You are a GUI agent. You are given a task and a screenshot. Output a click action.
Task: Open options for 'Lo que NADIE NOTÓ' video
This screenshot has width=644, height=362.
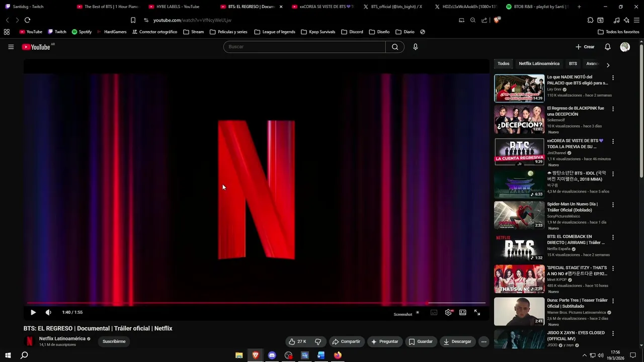[x=613, y=78]
